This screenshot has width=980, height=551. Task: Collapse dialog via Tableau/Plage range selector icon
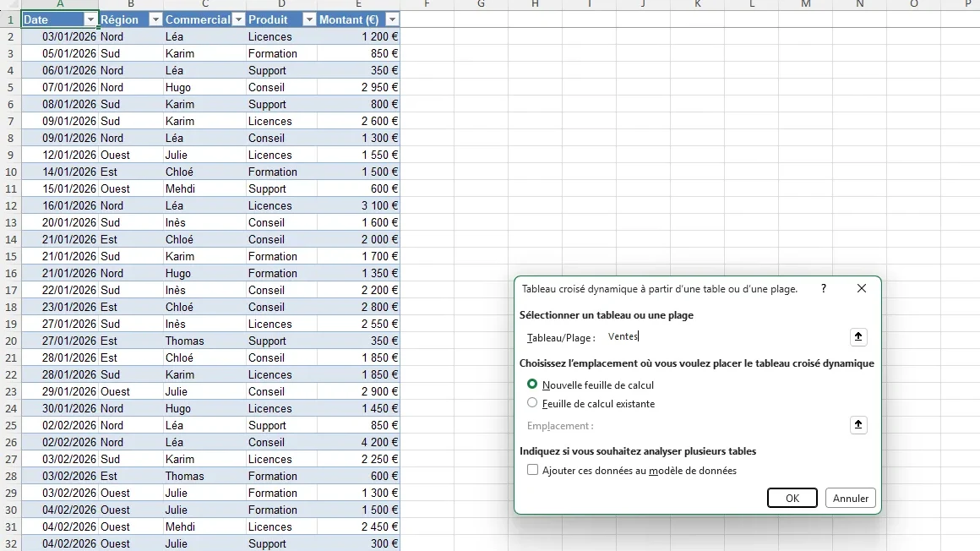[x=858, y=337]
